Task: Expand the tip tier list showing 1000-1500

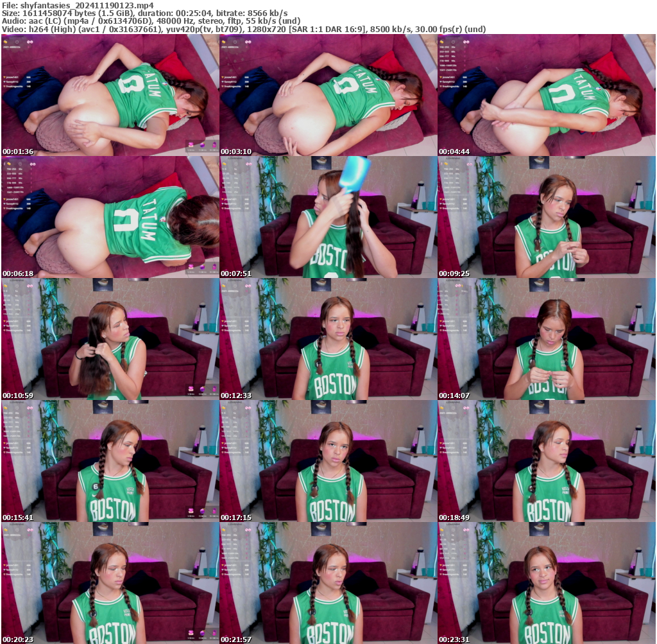Action: 447,65
